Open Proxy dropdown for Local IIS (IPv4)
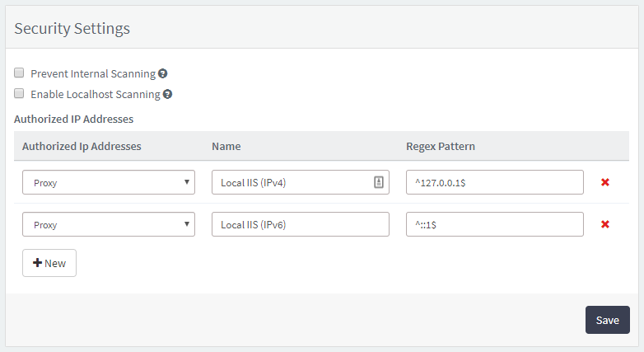 click(109, 182)
